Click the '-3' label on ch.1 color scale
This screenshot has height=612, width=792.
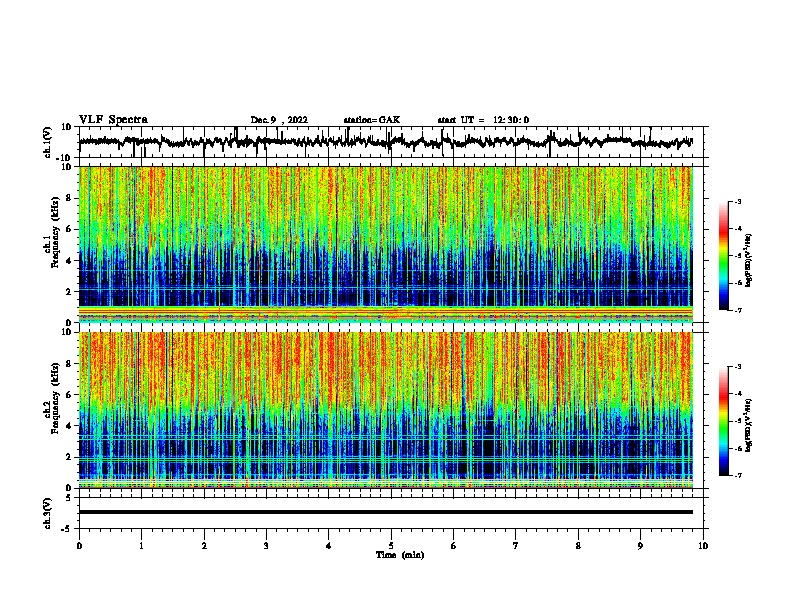click(737, 201)
